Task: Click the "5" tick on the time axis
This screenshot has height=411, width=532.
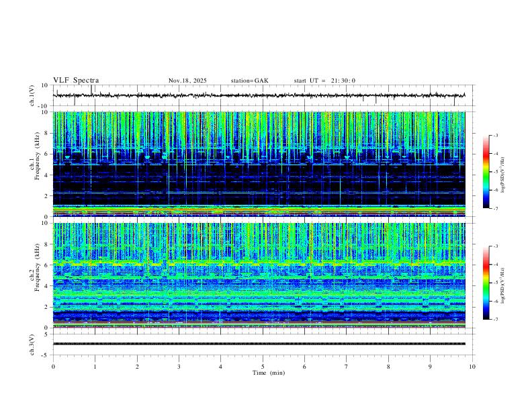Action: 263,367
